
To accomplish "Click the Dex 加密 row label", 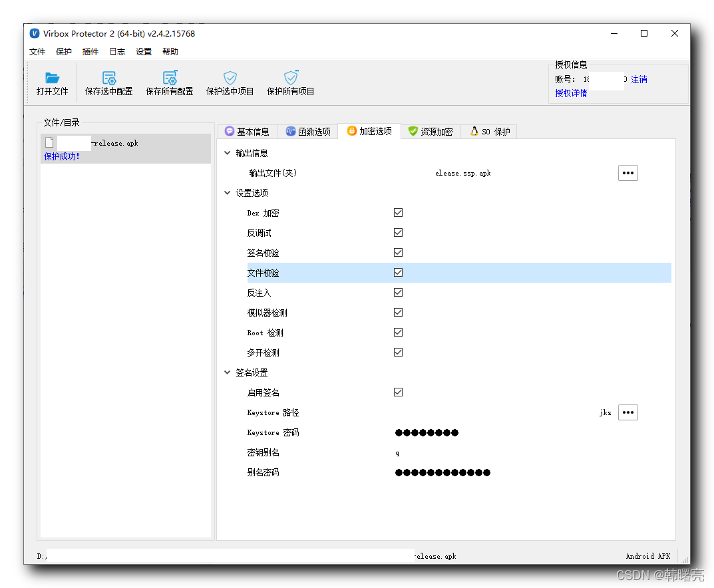I will [264, 213].
